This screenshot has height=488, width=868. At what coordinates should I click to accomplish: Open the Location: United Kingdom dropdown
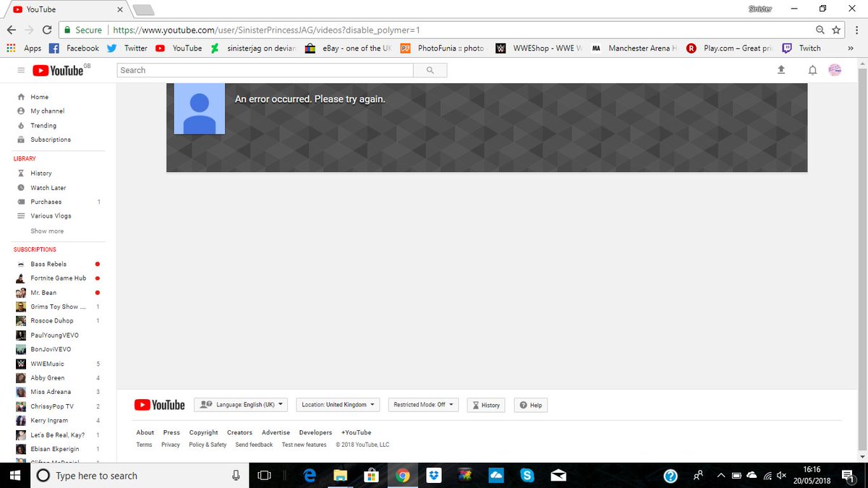point(339,405)
